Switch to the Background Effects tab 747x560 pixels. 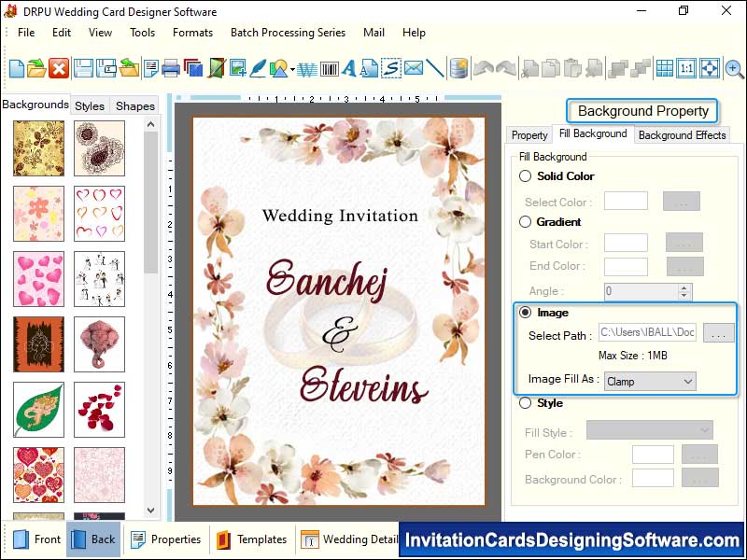pyautogui.click(x=682, y=135)
